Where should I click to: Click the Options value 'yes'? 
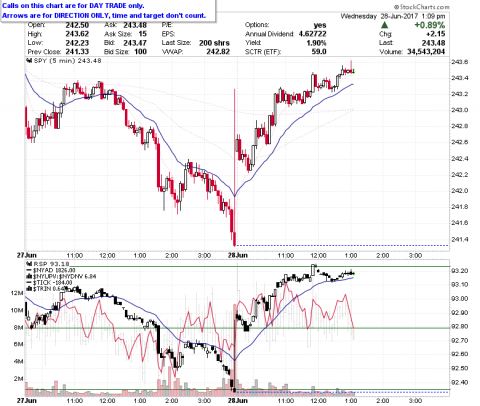tap(320, 25)
